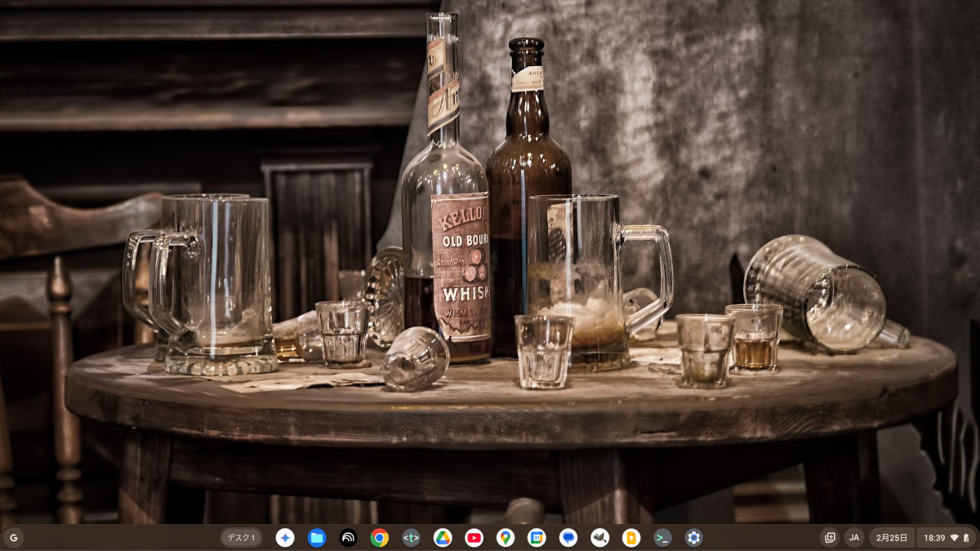Open the black Cast-style app icon

[x=348, y=538]
